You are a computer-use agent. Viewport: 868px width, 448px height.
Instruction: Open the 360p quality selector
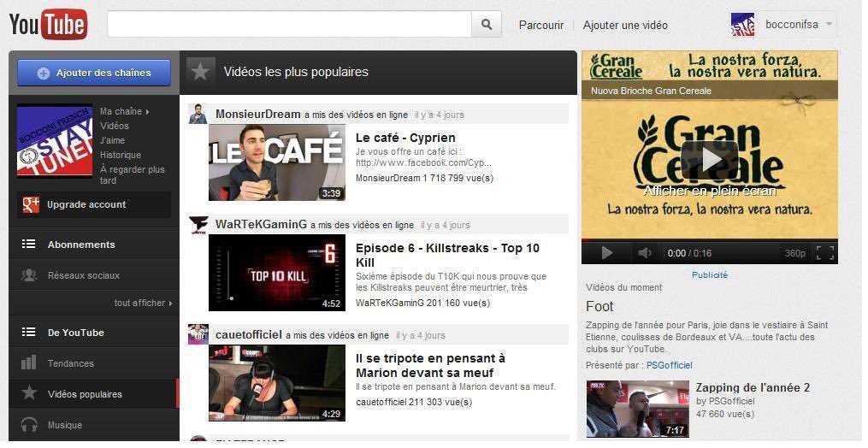[x=795, y=253]
